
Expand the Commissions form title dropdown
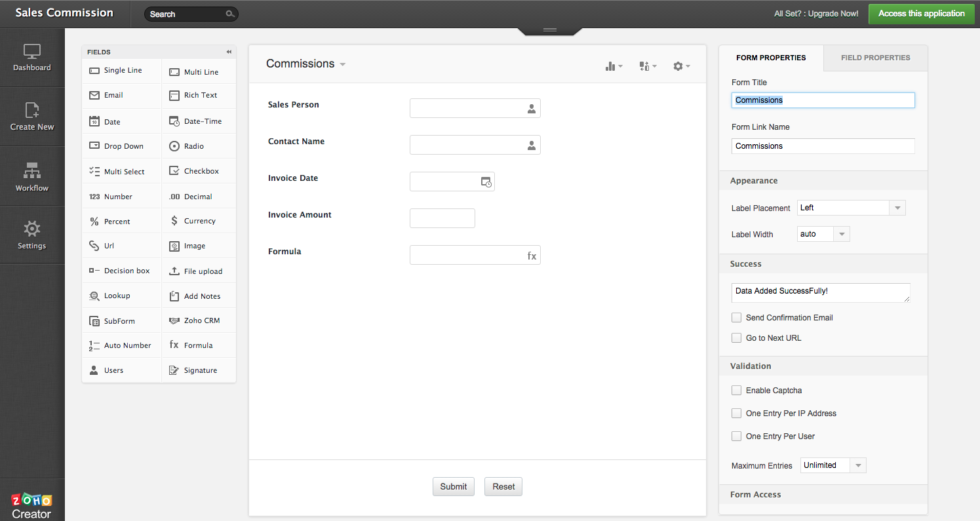342,64
